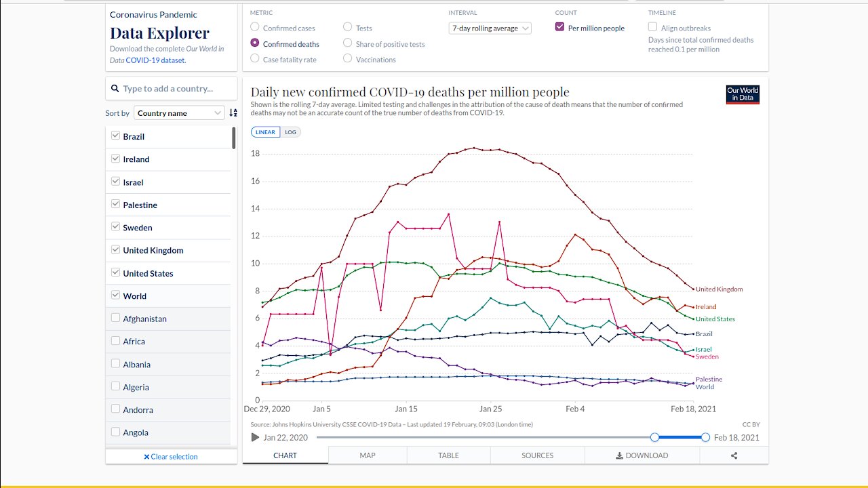Switch to the MAP tab

pos(368,455)
